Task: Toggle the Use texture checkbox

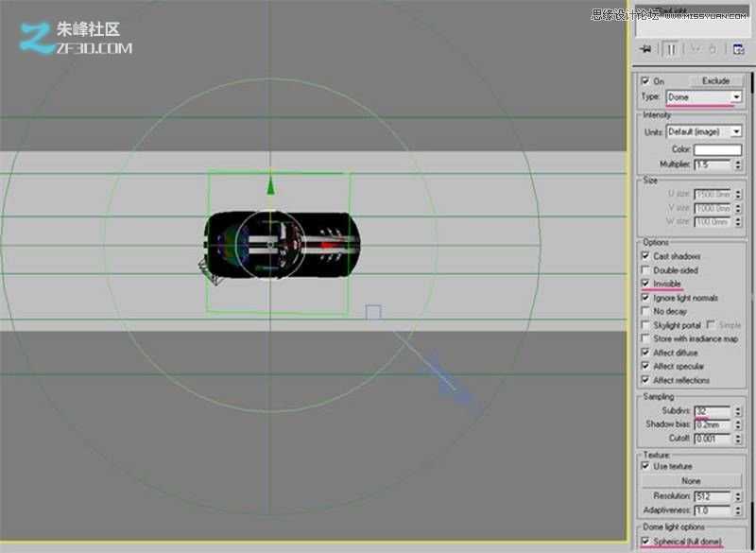Action: [645, 466]
